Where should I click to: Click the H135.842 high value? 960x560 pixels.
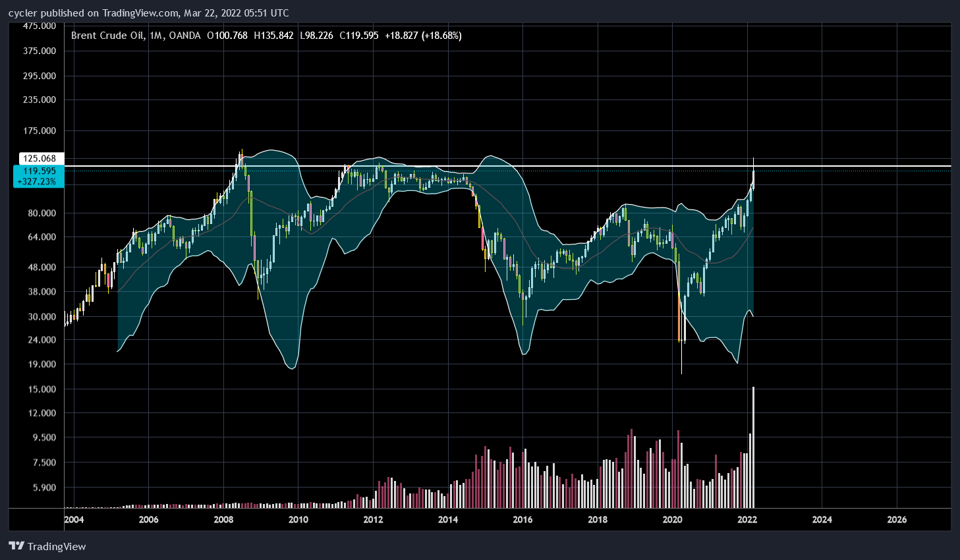[x=273, y=36]
